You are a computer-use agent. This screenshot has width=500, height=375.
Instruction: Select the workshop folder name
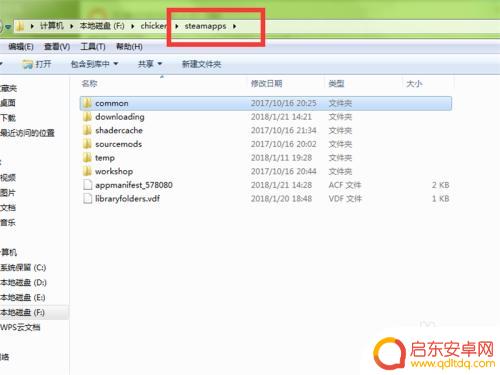(114, 172)
